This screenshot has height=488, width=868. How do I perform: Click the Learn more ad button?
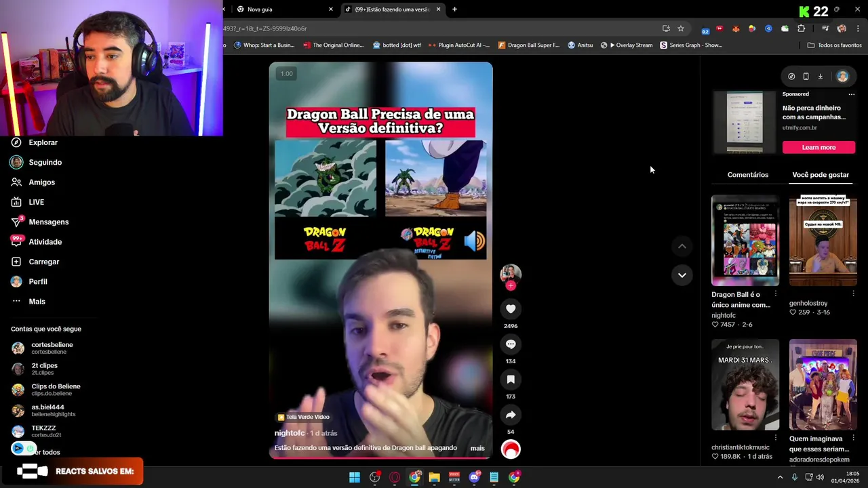[x=818, y=147]
